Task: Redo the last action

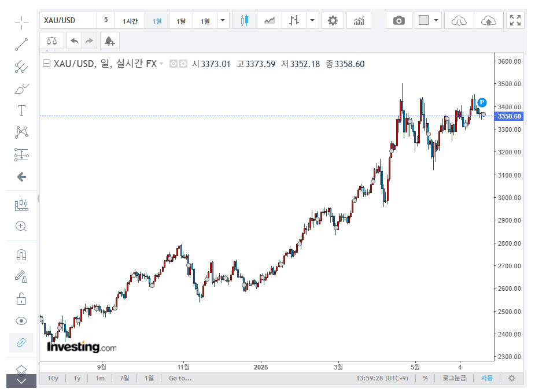Action: tap(90, 41)
